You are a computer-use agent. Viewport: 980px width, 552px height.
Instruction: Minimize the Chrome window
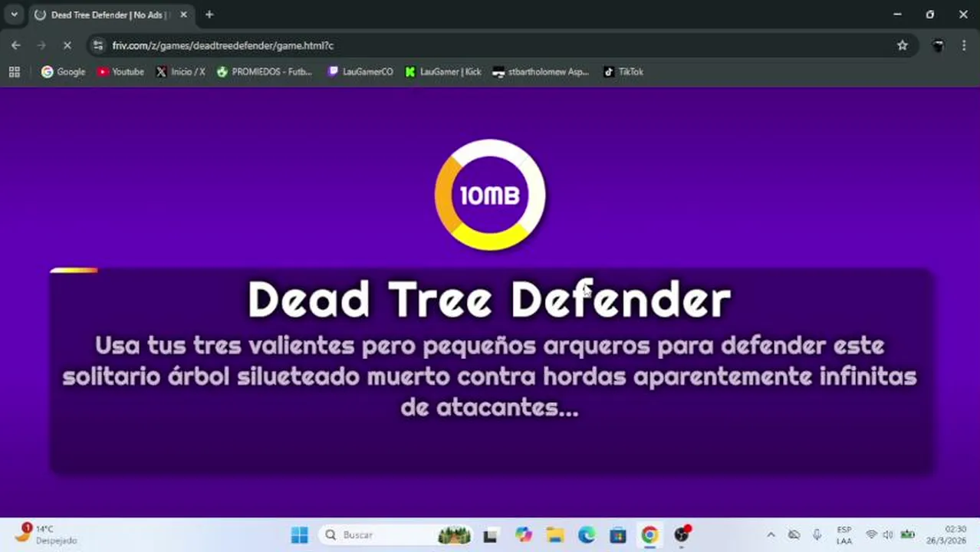(897, 15)
